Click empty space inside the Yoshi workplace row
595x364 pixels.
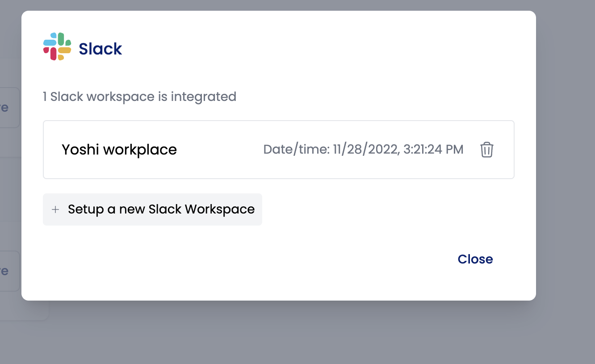coord(219,150)
